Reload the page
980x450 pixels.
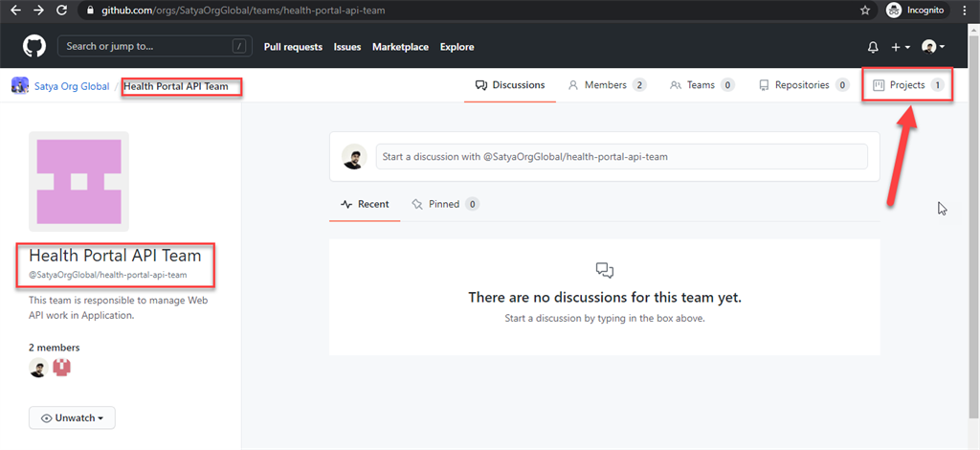(x=61, y=10)
